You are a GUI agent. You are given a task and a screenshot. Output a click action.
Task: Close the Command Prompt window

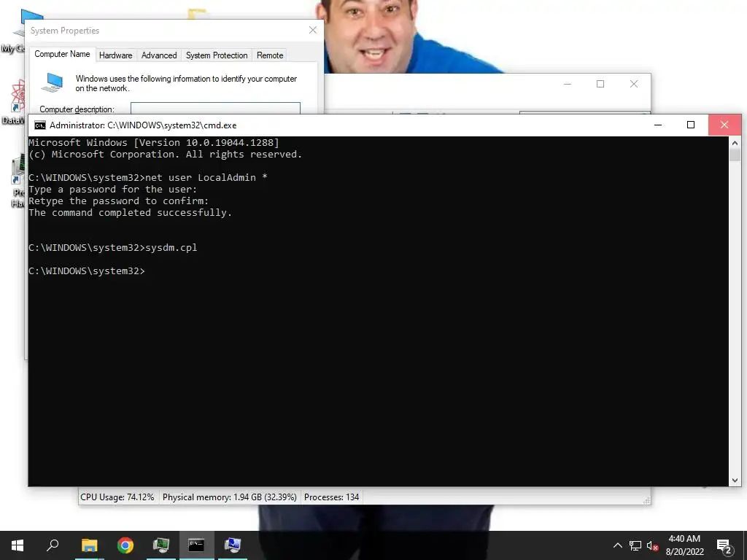pyautogui.click(x=724, y=125)
